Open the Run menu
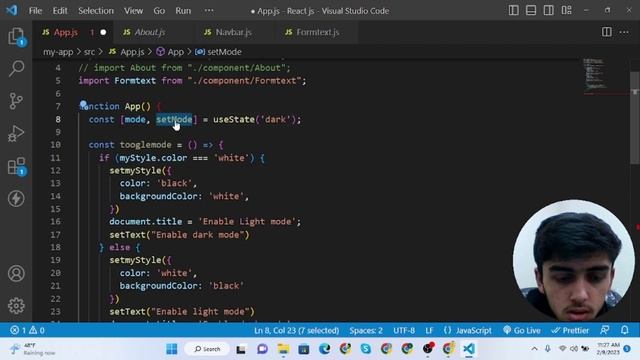Viewport: 640px width, 360px height. [x=183, y=11]
